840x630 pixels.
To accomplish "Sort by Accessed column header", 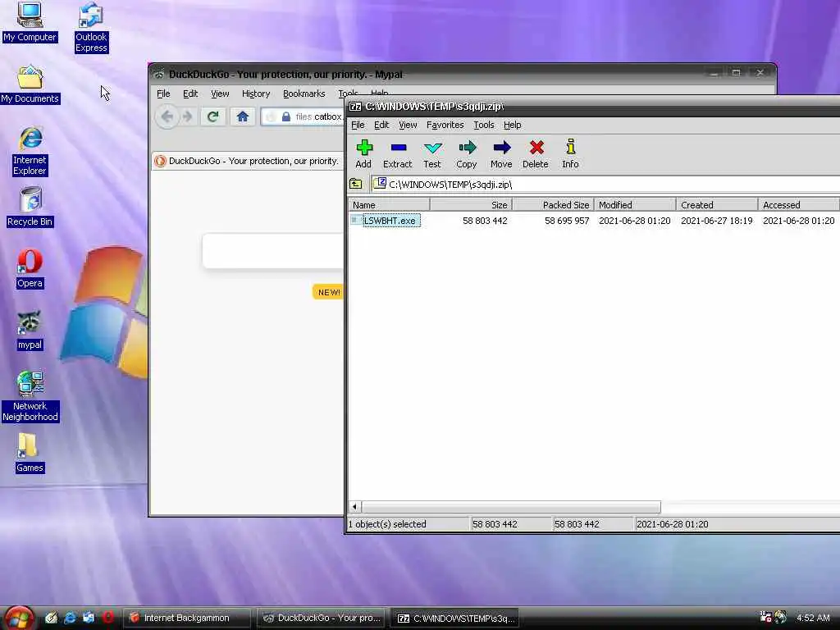I will [x=799, y=204].
